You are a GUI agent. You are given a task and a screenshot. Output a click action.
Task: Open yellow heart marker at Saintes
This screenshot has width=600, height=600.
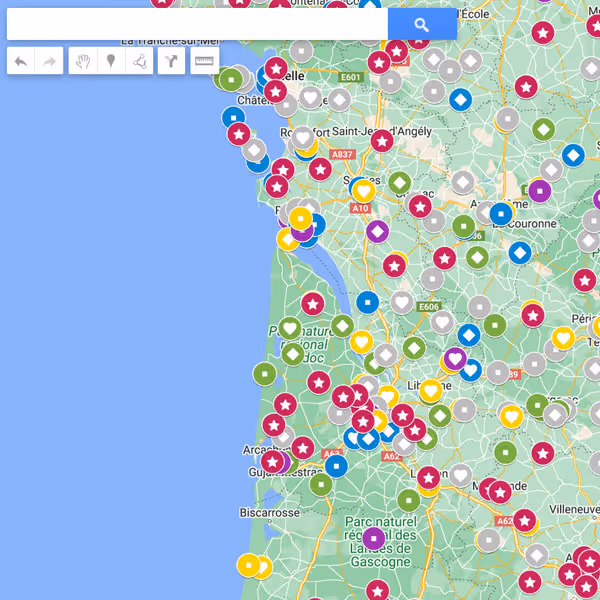tap(364, 191)
